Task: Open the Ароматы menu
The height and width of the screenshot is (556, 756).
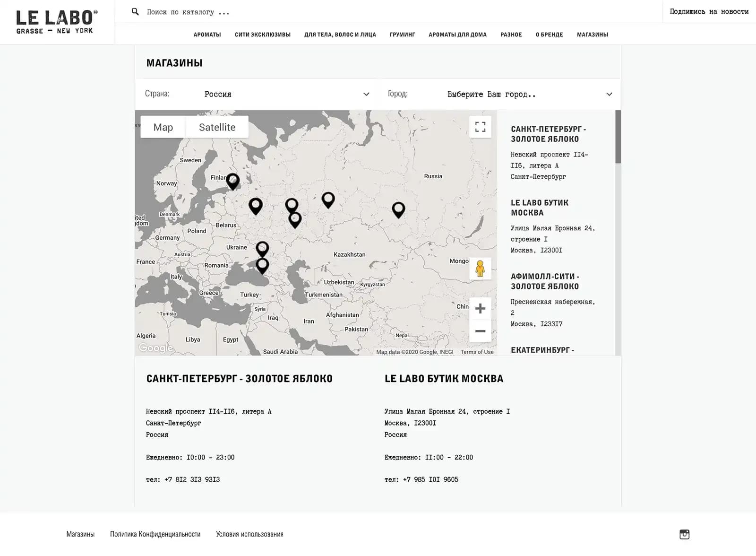Action: point(207,35)
